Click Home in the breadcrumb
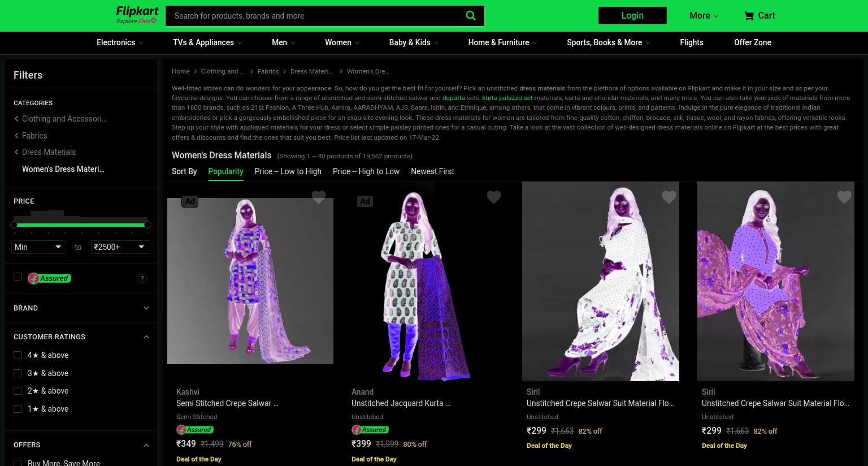The image size is (868, 466). pos(180,71)
